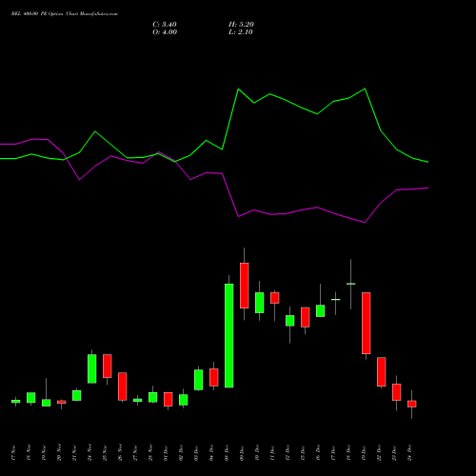The width and height of the screenshot is (476, 476).
Task: Select the 19 Nov date label
Action: (44, 453)
